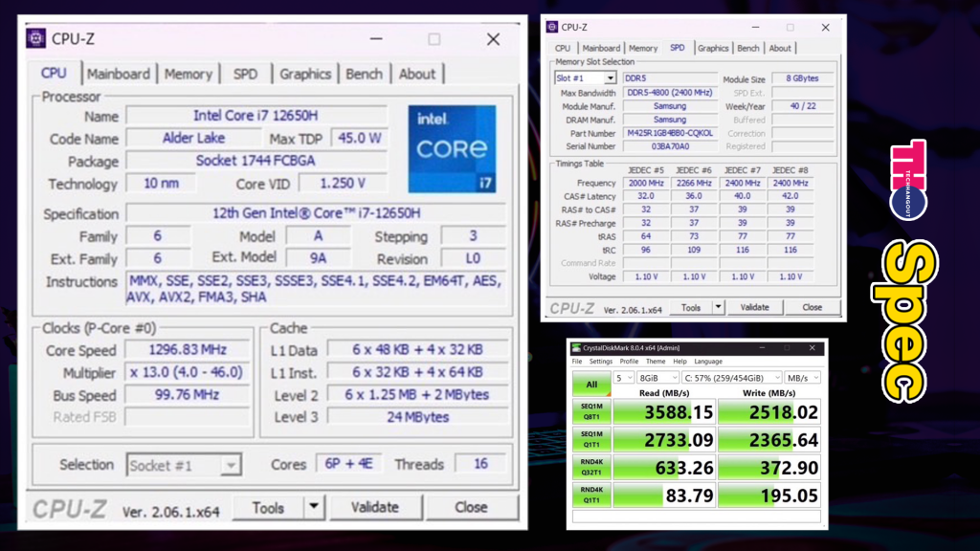Open Memory tab in small SPD window
Viewport: 980px width, 551px height.
click(643, 48)
